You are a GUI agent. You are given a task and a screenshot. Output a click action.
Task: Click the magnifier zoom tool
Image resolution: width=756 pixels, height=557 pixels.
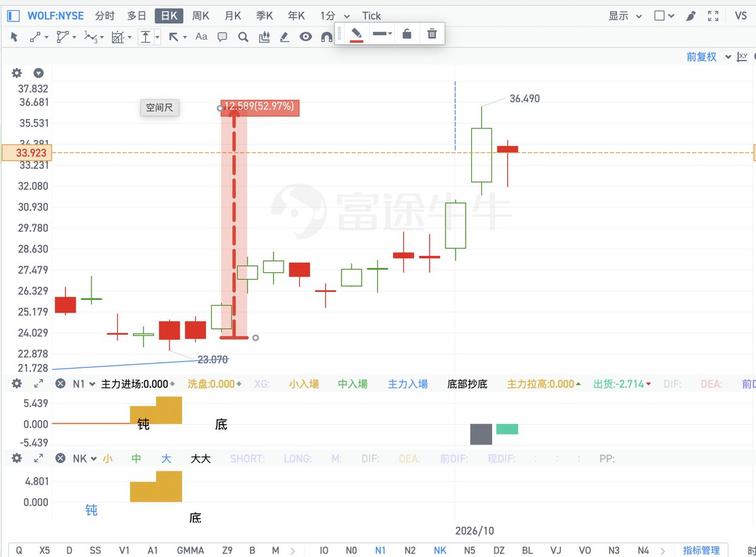[243, 37]
